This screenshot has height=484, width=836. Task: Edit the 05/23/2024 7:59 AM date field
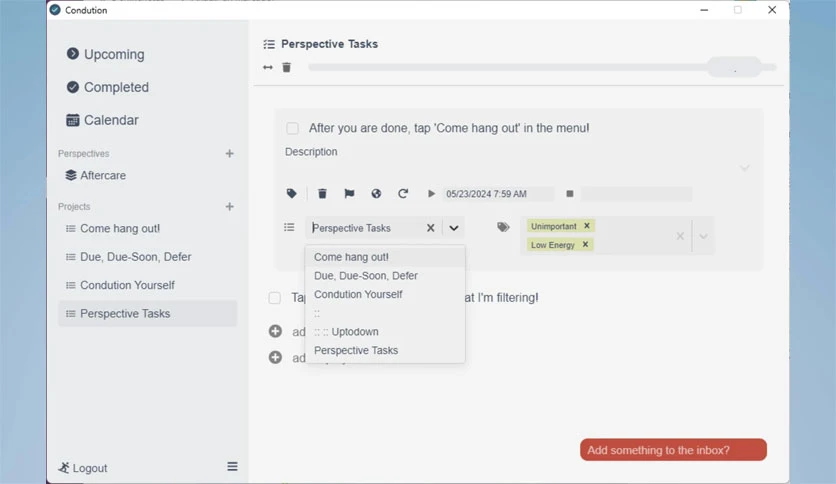(x=497, y=194)
